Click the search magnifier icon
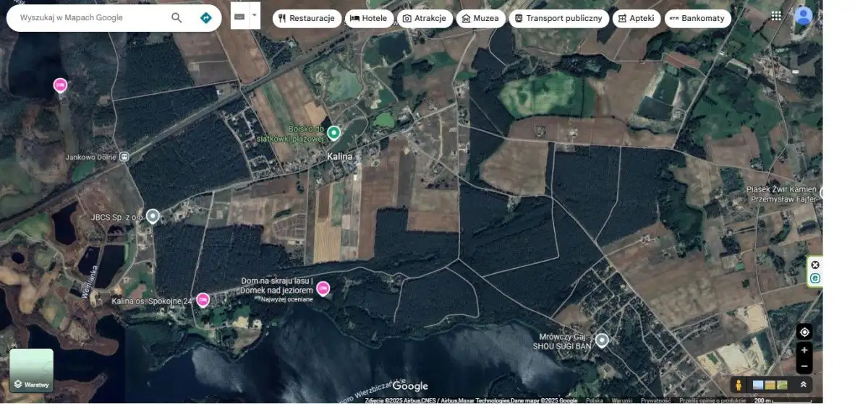The height and width of the screenshot is (404, 868). pos(176,18)
